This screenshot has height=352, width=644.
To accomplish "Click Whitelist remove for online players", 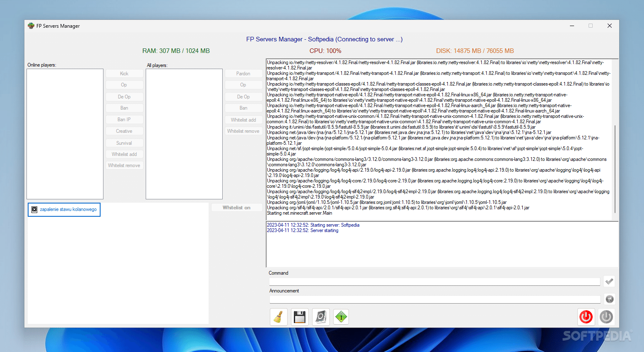I will 124,165.
